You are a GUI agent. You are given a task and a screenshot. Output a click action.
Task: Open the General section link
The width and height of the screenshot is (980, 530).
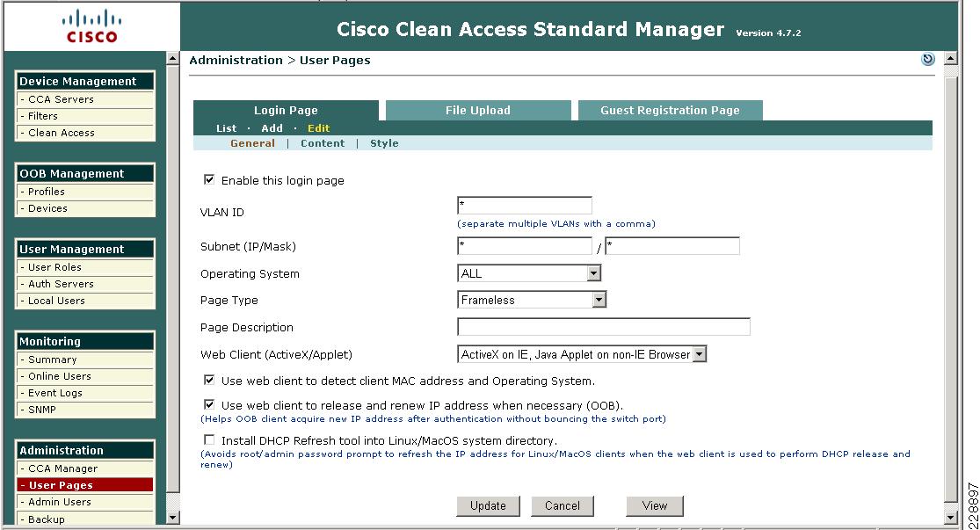coord(252,143)
